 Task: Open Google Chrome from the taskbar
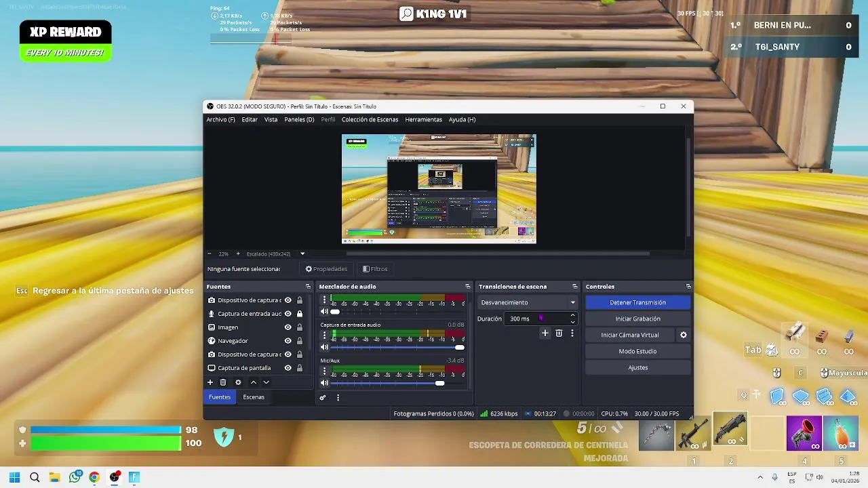pyautogui.click(x=94, y=477)
